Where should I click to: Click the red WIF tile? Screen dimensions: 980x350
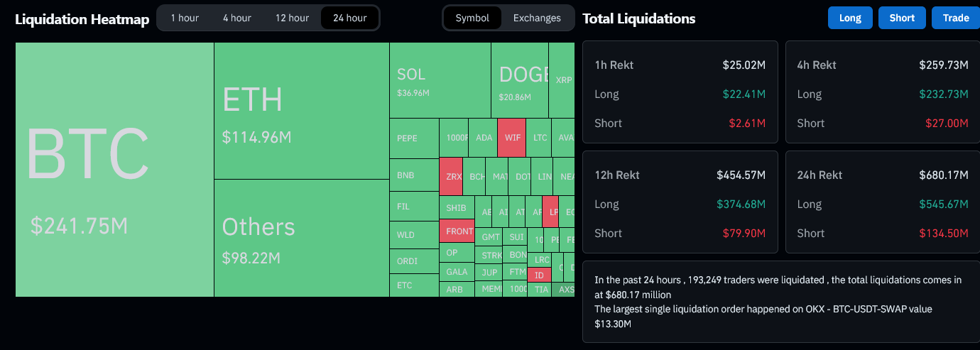pyautogui.click(x=511, y=138)
